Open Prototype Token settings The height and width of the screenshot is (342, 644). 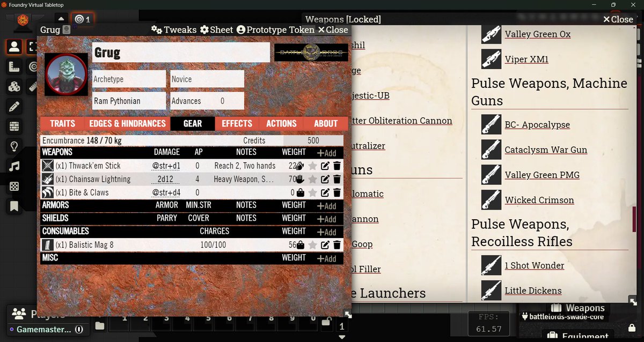[275, 29]
